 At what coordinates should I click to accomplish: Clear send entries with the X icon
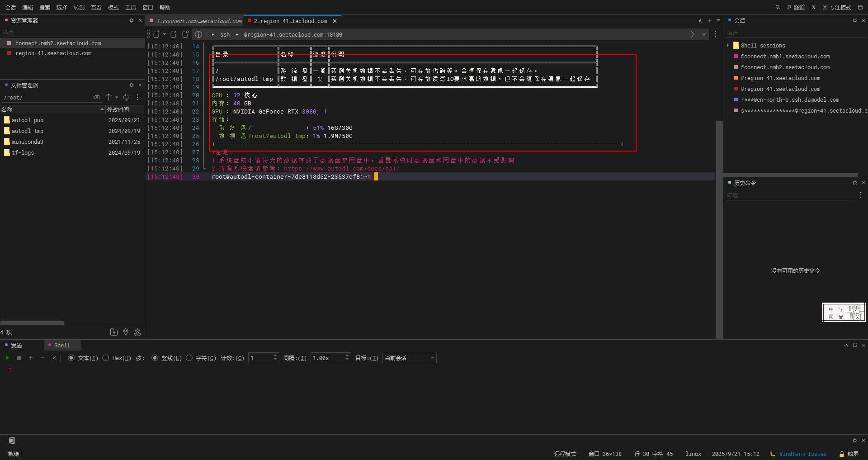[x=54, y=358]
